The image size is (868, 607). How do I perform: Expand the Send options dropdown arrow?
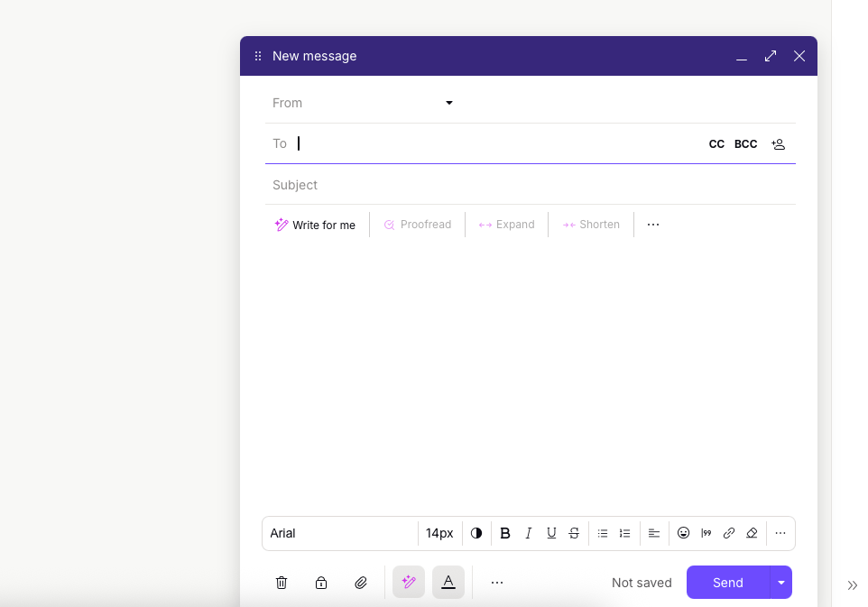pyautogui.click(x=781, y=583)
